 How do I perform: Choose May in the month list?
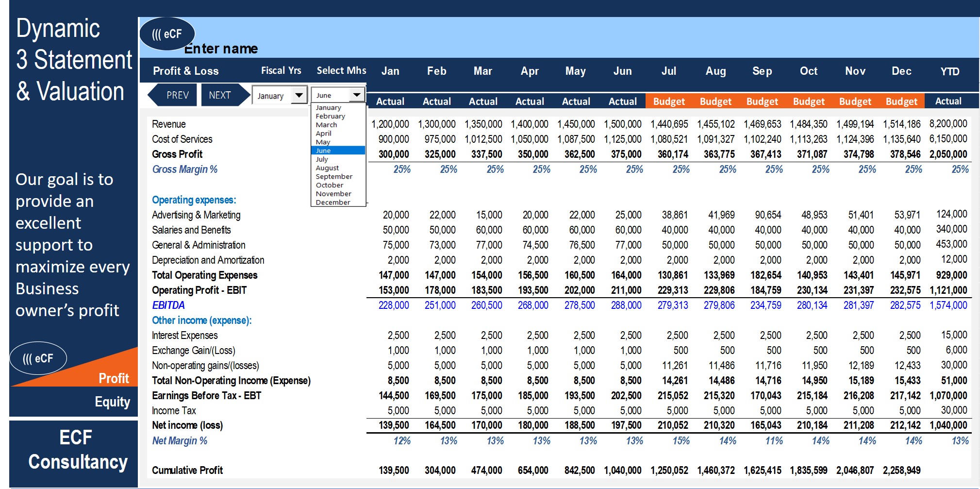click(323, 142)
